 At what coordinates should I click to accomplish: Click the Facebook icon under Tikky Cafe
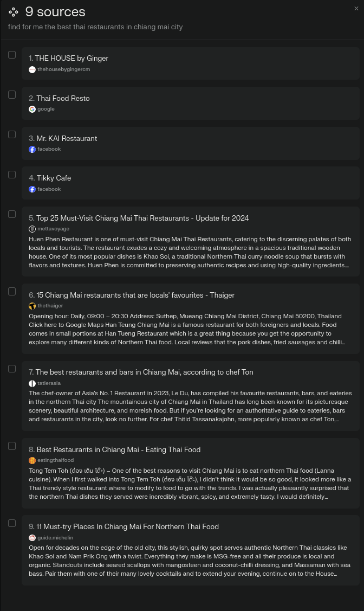[x=32, y=189]
